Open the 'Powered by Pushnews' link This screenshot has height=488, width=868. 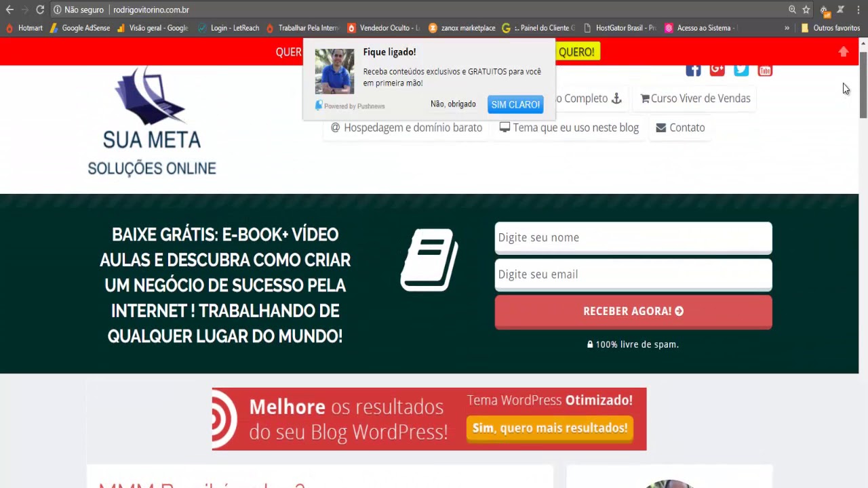pos(350,106)
